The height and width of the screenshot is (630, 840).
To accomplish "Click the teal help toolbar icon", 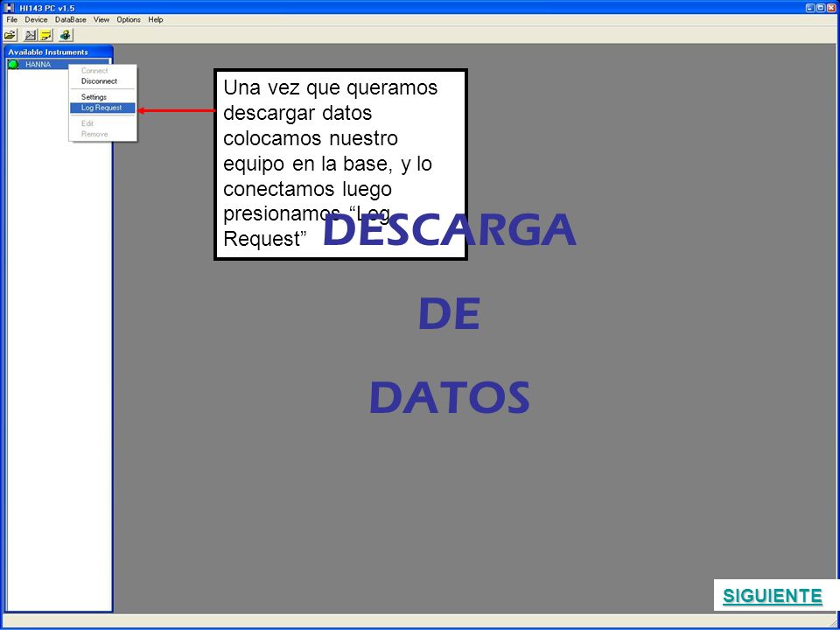I will pyautogui.click(x=66, y=35).
